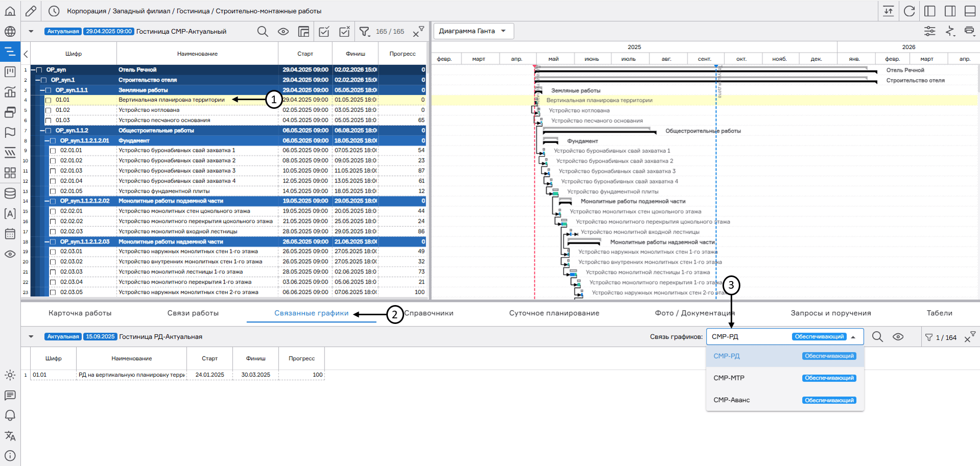Switch to the Карточка работы tab
This screenshot has width=980, height=466.
pos(80,313)
